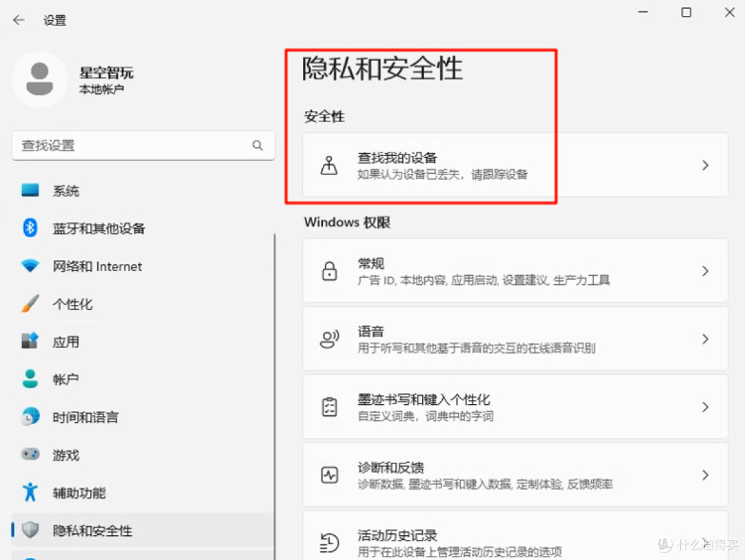Click the diagnostics waveform icon for 诊断和反馈
Viewport: 745px width, 560px height.
pos(330,474)
